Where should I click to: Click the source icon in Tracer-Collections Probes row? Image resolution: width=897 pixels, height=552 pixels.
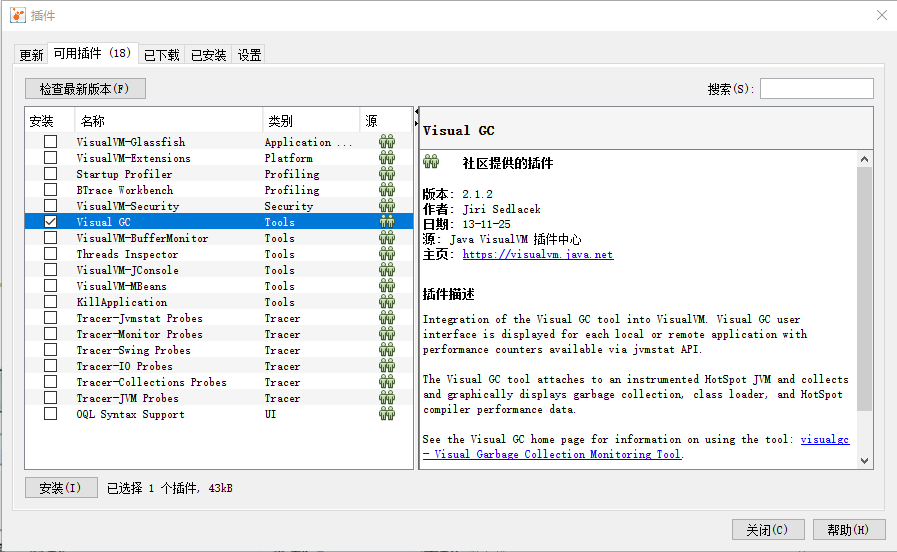pyautogui.click(x=387, y=382)
